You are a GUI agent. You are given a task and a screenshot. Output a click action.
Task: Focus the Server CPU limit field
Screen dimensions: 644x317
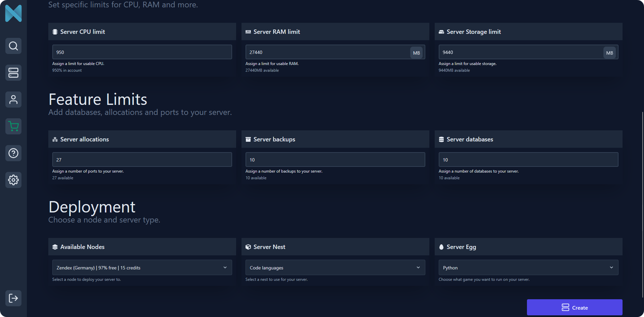[142, 52]
